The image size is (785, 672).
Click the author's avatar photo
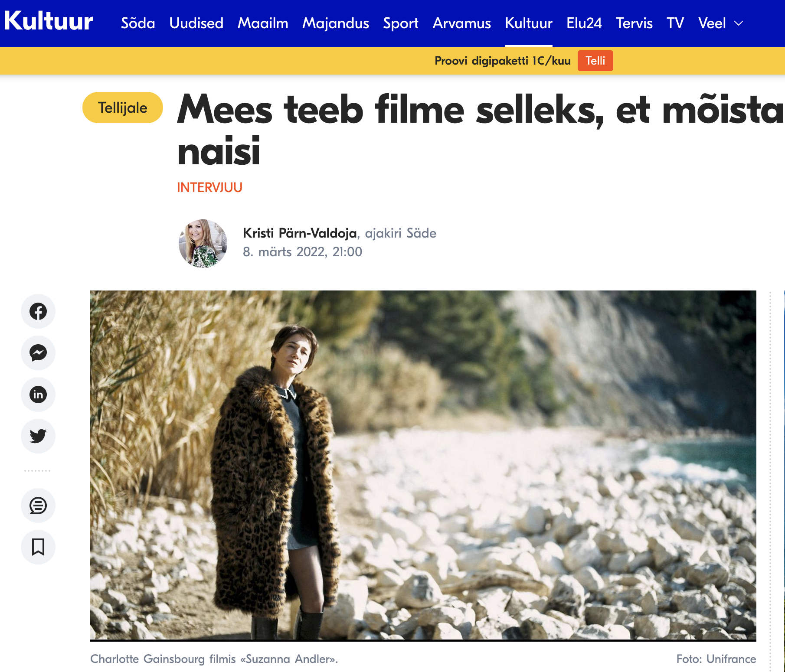pyautogui.click(x=203, y=243)
